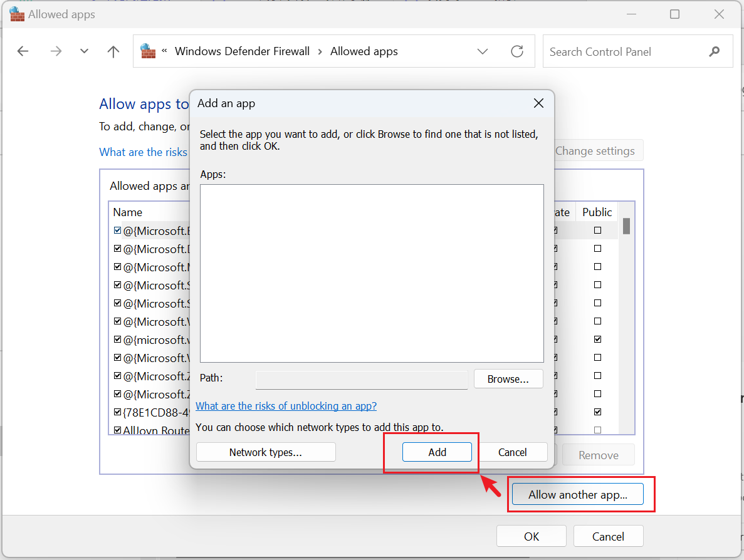Toggle the @{microsoft. lowercase row checkbox
This screenshot has height=560, width=744.
tap(118, 340)
